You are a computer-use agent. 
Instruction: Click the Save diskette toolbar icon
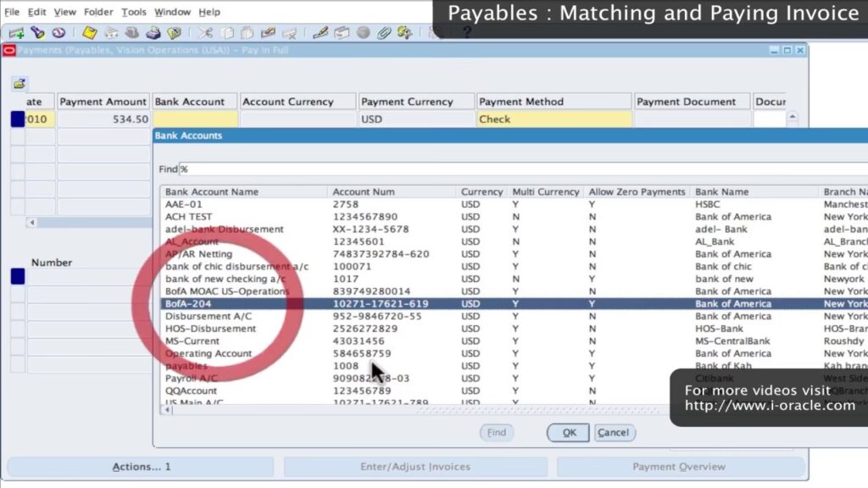[x=89, y=33]
